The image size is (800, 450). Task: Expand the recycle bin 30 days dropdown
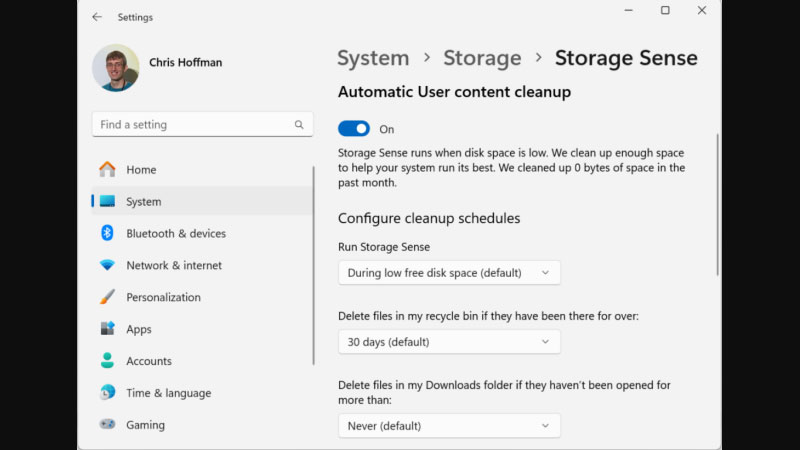tap(449, 342)
